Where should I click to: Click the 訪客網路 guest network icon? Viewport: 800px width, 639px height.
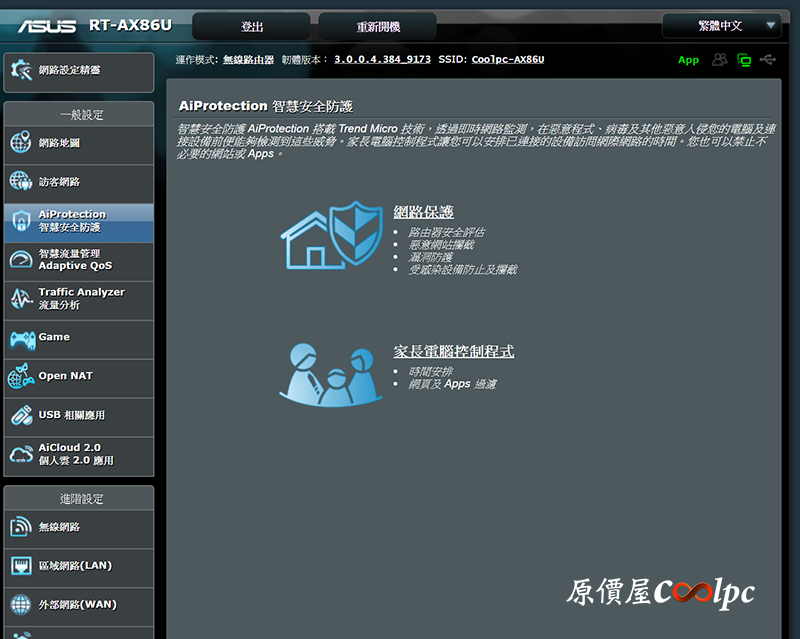(21, 181)
